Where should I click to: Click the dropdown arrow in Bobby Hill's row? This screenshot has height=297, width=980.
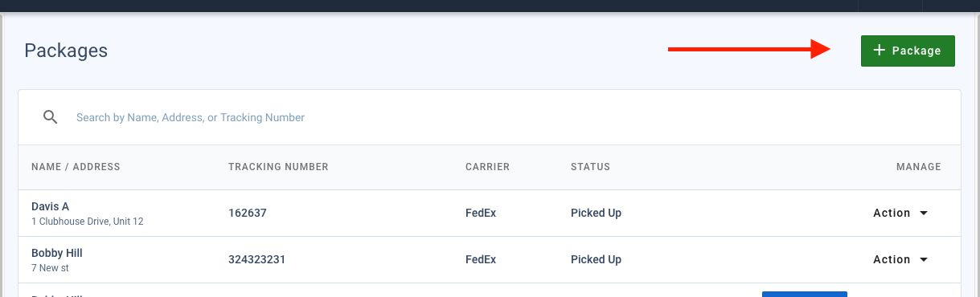click(x=923, y=260)
